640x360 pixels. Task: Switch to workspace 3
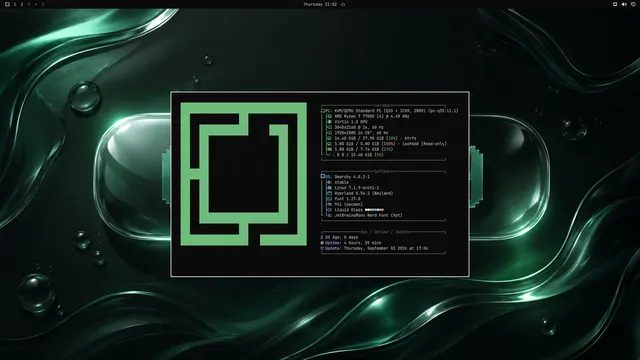(29, 4)
